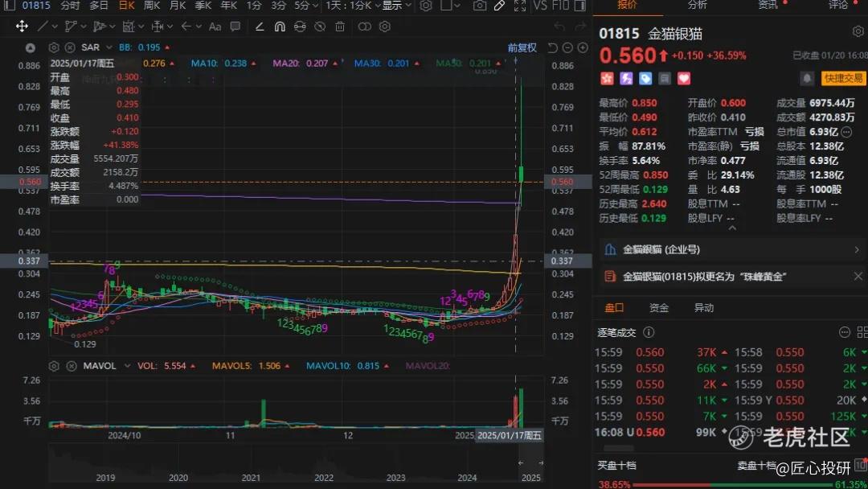Screen dimensions: 868x489
Task: Open news about renaming to 珠峰黄金
Action: point(705,277)
